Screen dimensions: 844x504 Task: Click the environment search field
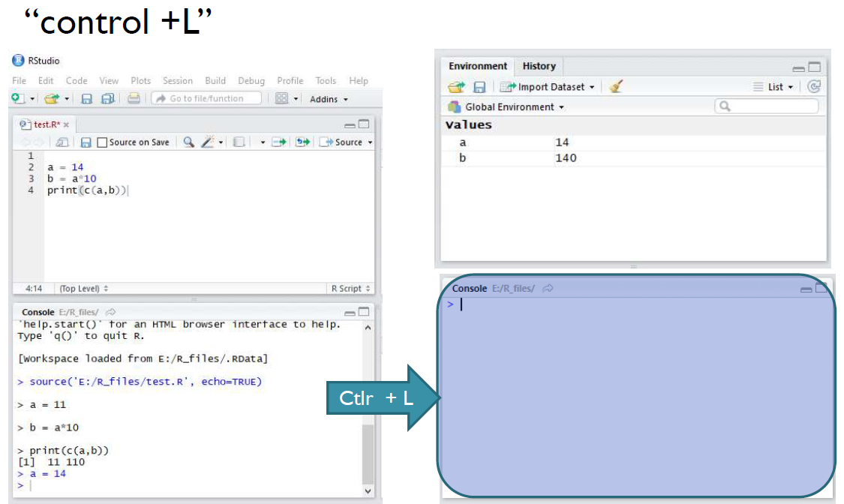[x=767, y=106]
